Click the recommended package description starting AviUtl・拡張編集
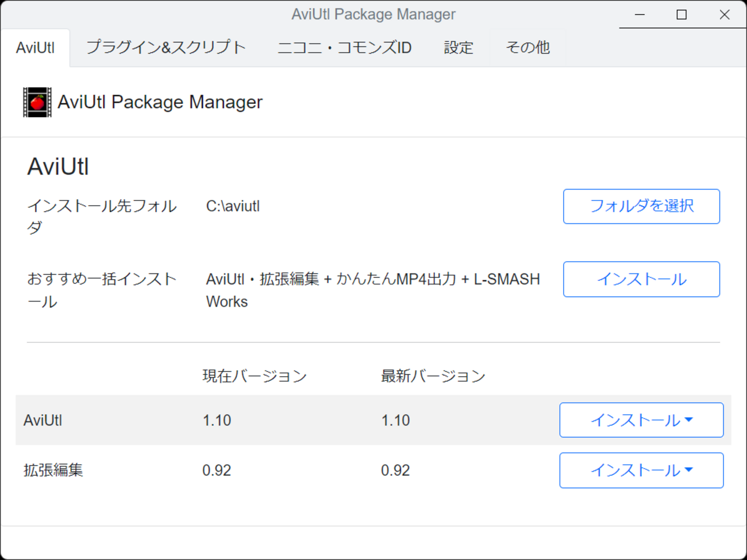The width and height of the screenshot is (747, 560). coord(373,290)
